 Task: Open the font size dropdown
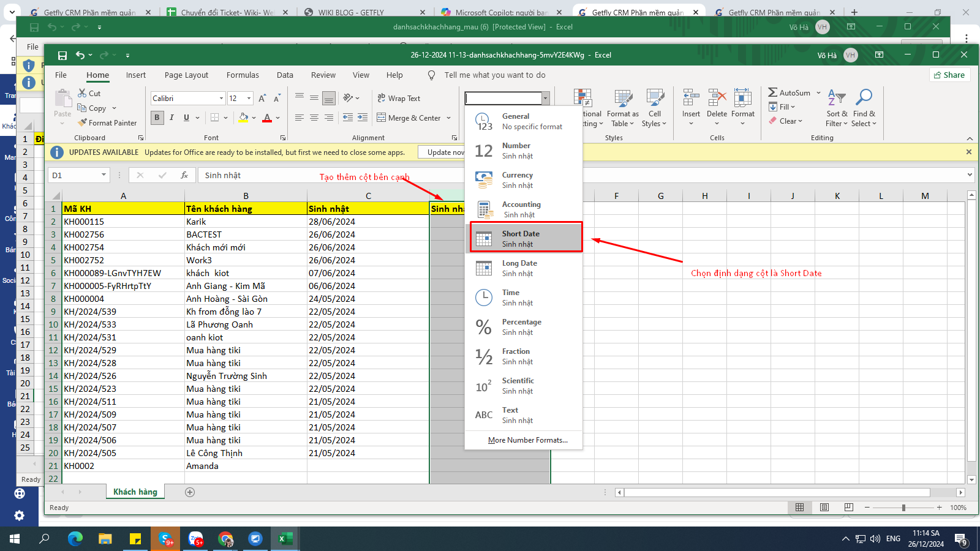(x=249, y=99)
